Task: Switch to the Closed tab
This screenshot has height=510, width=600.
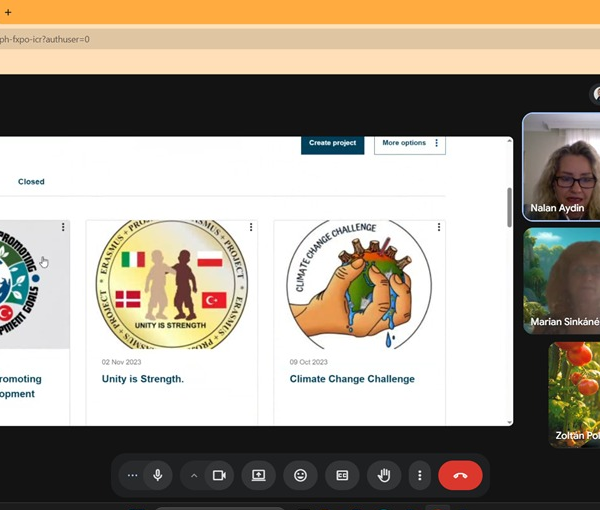Action: [31, 182]
